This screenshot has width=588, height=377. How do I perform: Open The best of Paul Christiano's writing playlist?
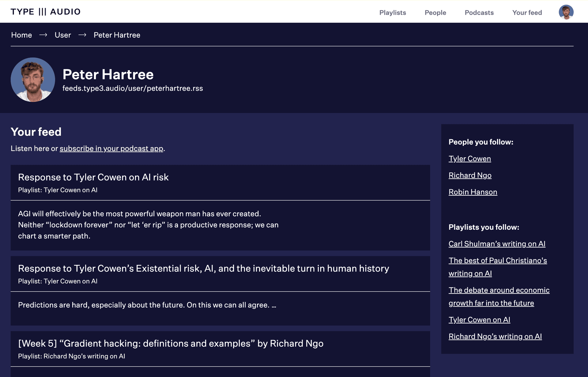click(498, 267)
